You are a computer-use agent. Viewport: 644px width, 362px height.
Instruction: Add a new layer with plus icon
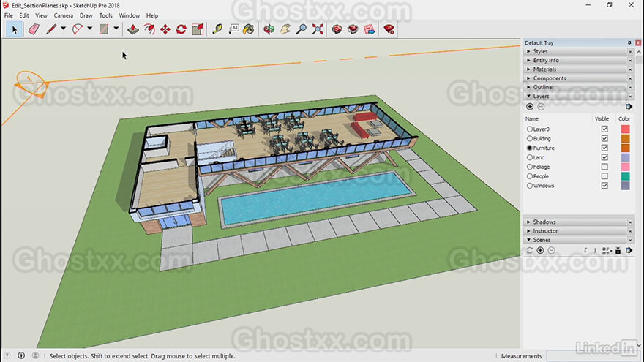530,107
